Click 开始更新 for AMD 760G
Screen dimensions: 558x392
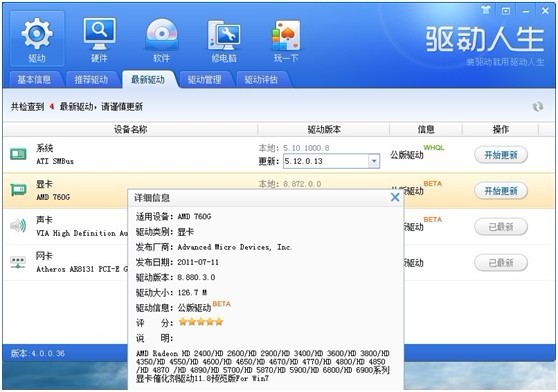[x=501, y=191]
